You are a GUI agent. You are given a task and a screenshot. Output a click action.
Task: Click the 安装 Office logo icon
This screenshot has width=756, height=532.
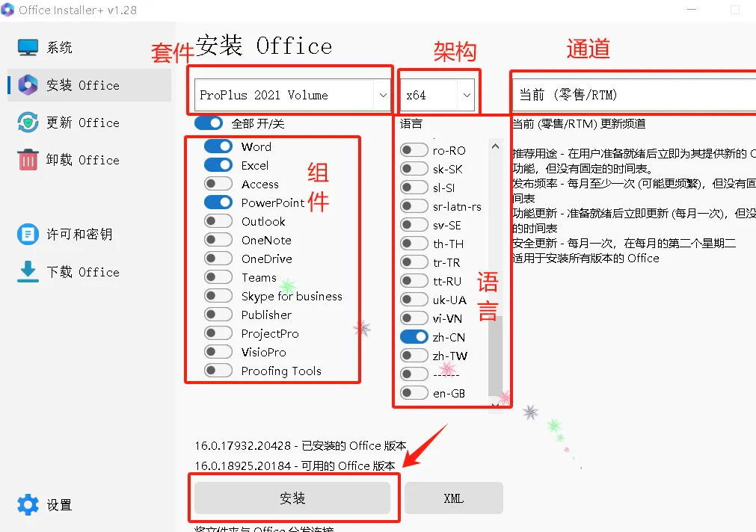pyautogui.click(x=28, y=85)
